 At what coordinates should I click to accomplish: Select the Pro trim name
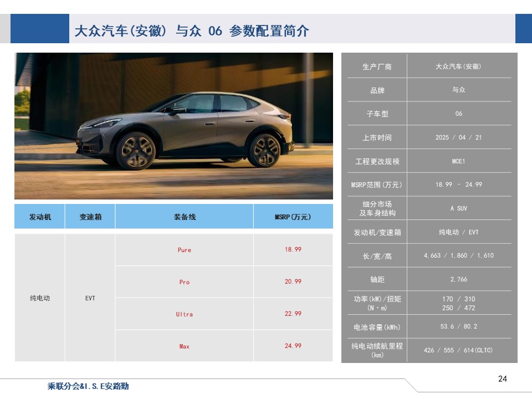tap(185, 282)
